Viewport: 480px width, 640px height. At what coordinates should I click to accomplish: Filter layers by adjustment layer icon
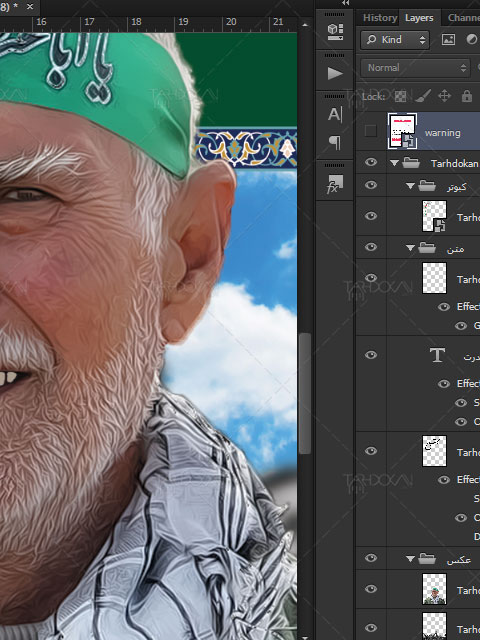(471, 40)
